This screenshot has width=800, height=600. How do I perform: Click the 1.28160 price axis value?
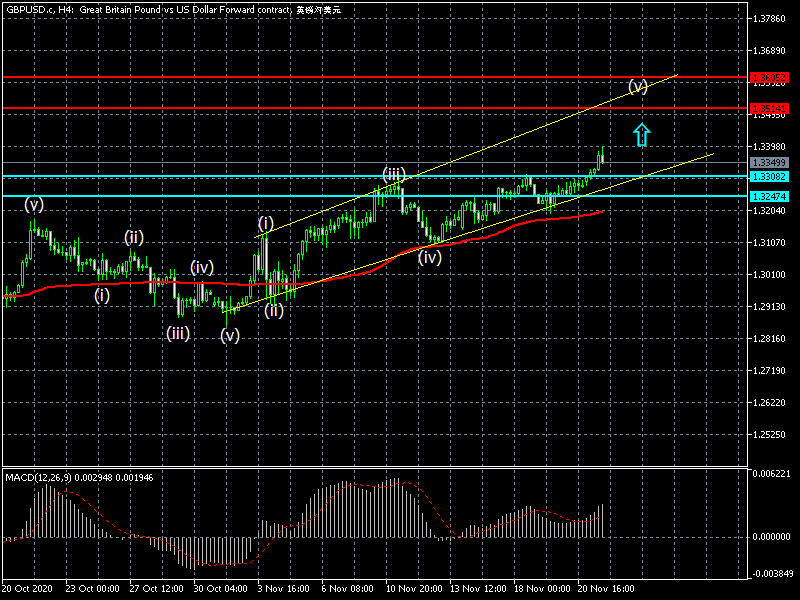[769, 339]
